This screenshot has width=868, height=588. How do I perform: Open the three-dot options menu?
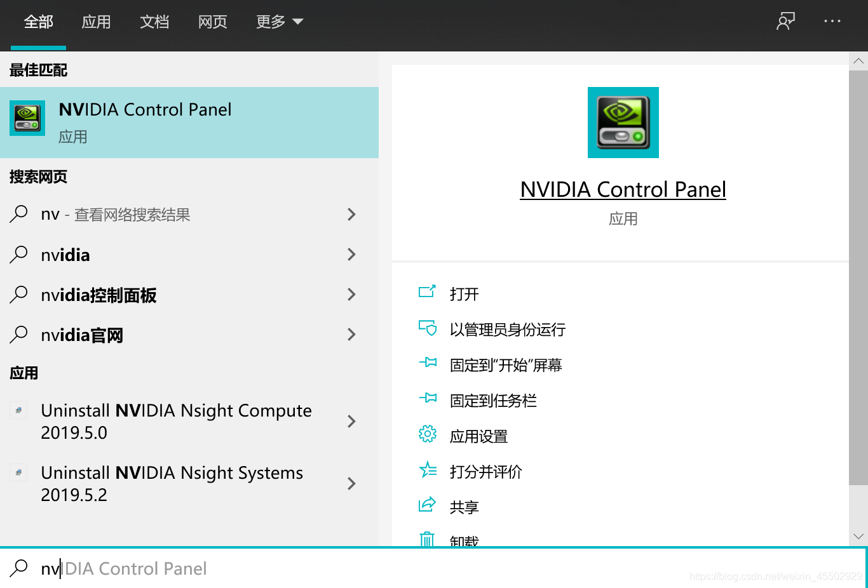[x=832, y=21]
